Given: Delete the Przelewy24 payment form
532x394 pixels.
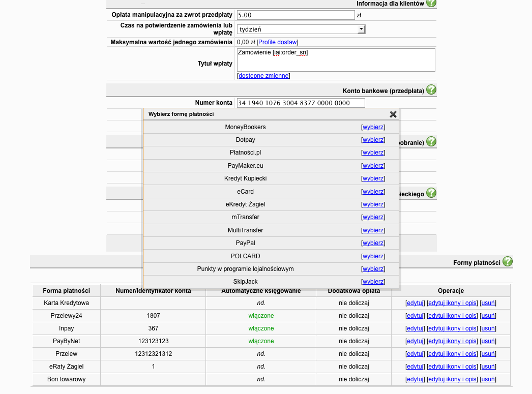Looking at the screenshot, I should 488,316.
